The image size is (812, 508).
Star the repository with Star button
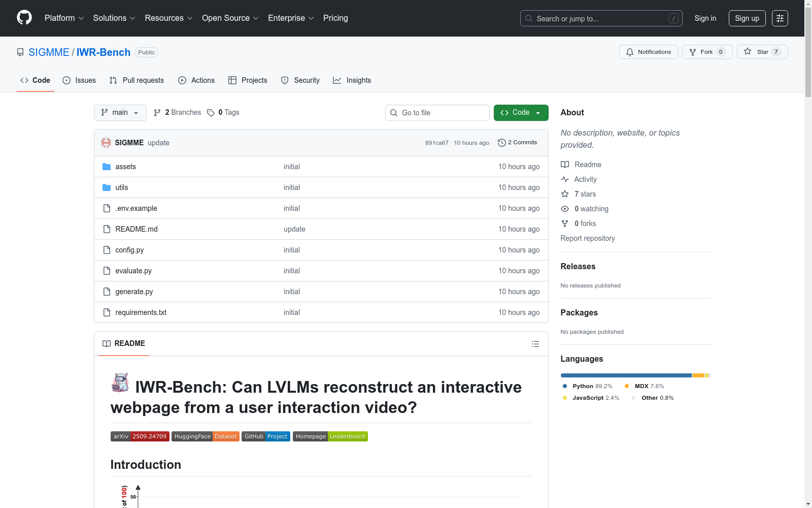pos(762,52)
